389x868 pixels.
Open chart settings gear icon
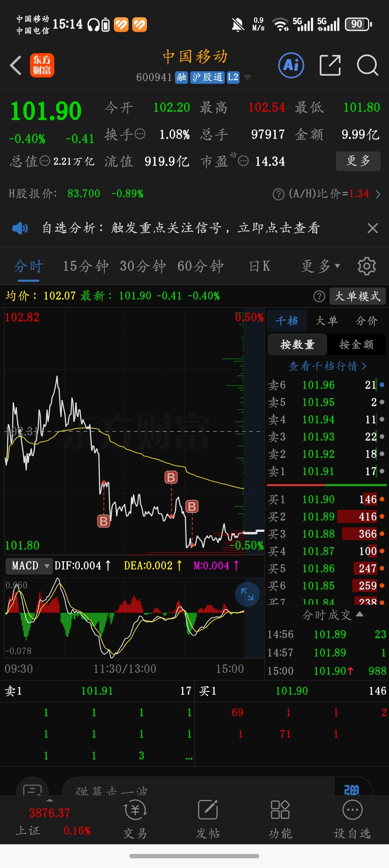[x=367, y=266]
